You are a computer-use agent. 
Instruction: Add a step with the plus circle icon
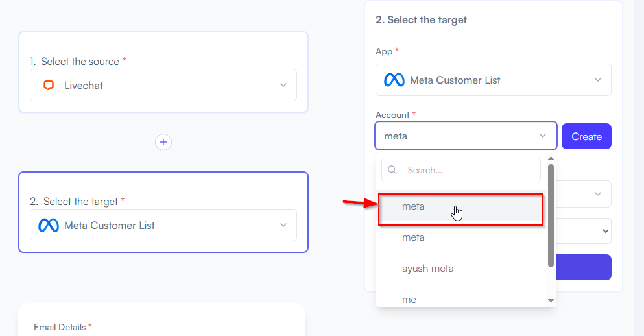[x=163, y=142]
